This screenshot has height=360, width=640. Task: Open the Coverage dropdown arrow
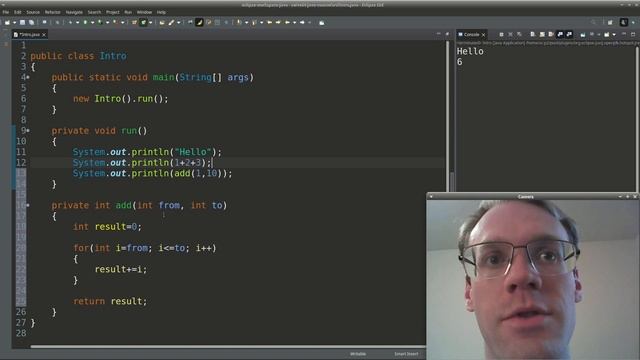coord(107,22)
